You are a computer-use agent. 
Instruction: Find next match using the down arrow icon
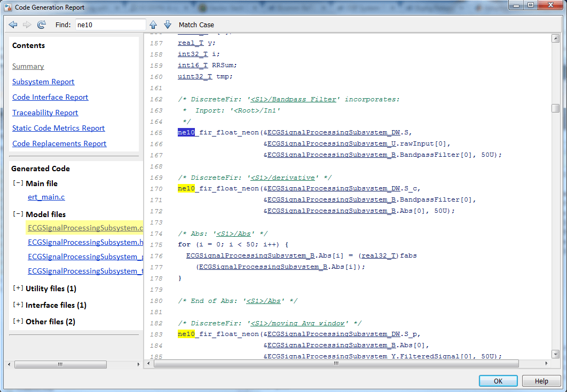coord(167,25)
